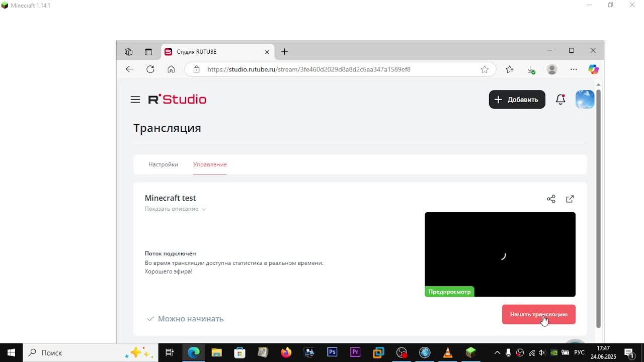This screenshot has width=644, height=362.
Task: Select the Студия RUTUBE browser tab
Action: (x=217, y=52)
